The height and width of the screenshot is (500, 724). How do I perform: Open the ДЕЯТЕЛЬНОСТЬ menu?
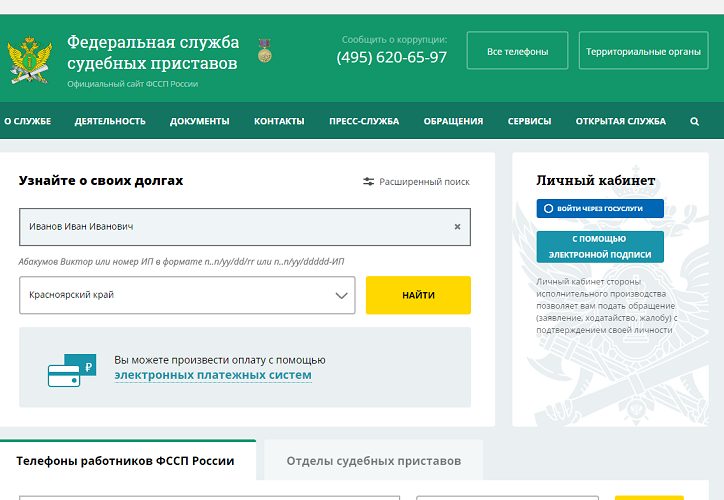(110, 121)
